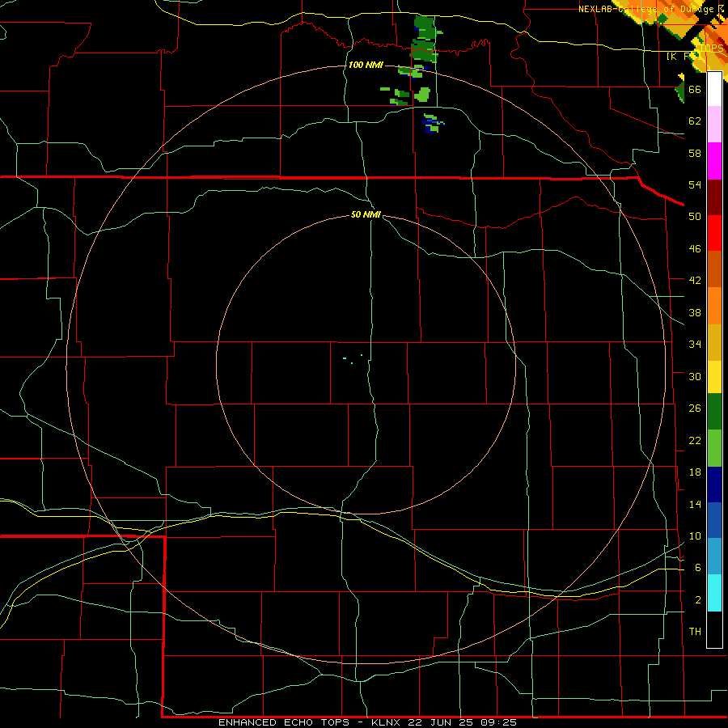Choose the cyan swatch near the scale bottom
Image resolution: width=728 pixels, height=728 pixels.
714,593
